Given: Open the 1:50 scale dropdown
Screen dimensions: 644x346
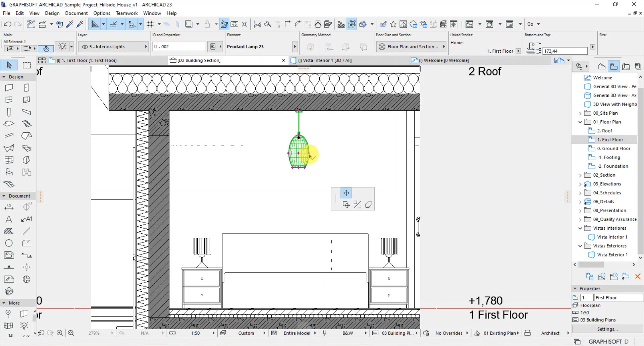Looking at the screenshot, I should point(213,333).
